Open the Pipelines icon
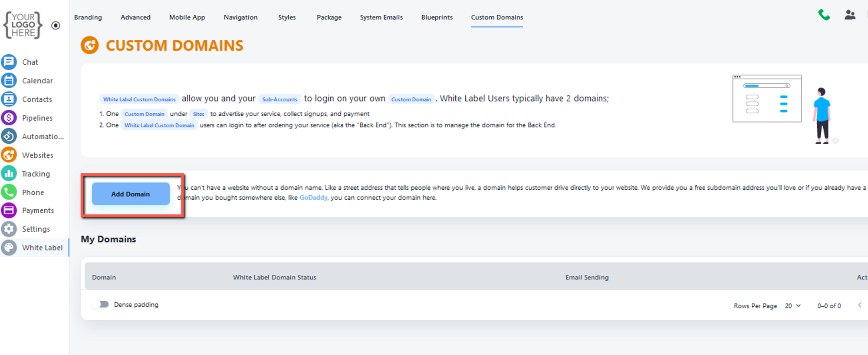The image size is (868, 355). [9, 118]
